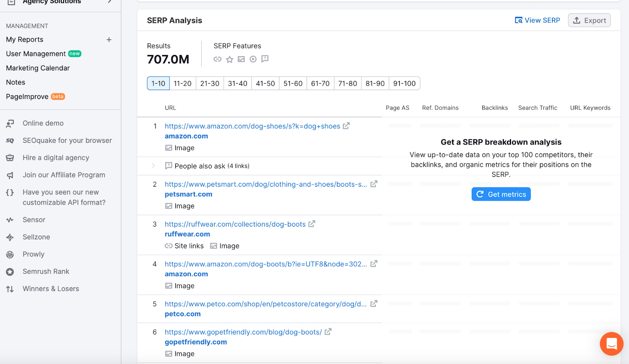Screen dimensions: 629x364
Task: Click the Video SERP feature icon
Action: [253, 59]
